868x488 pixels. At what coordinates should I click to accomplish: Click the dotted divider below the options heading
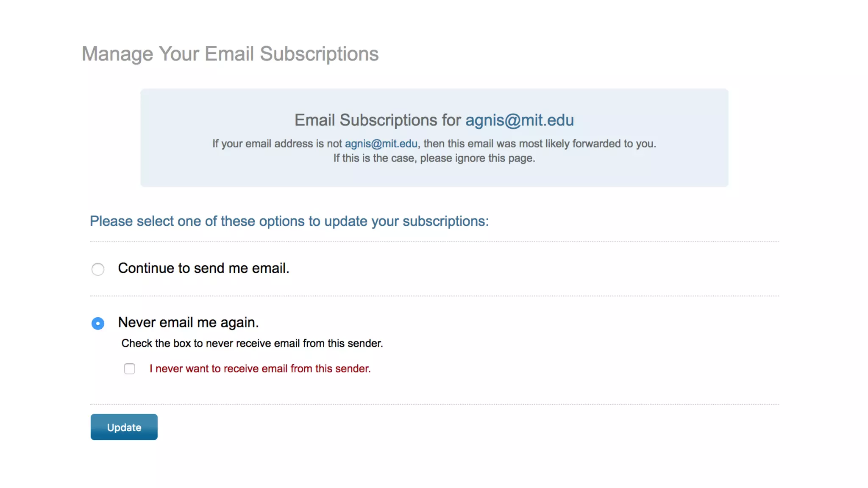pyautogui.click(x=434, y=242)
